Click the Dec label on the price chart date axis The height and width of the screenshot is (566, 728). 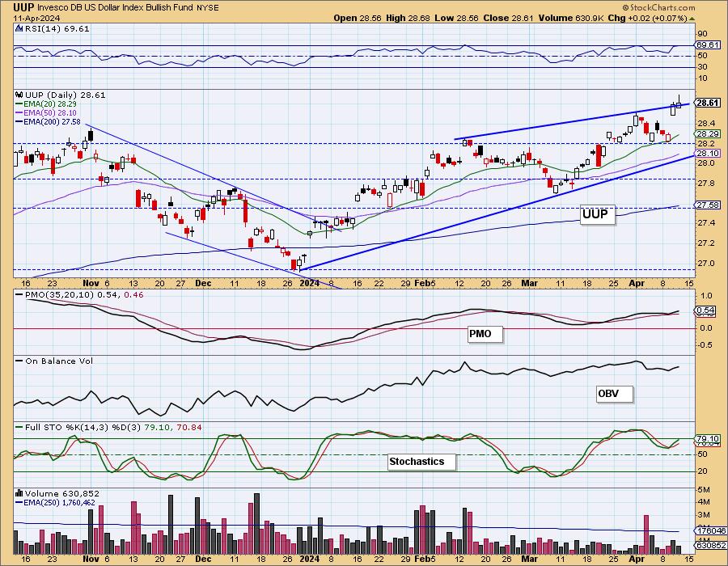[x=203, y=283]
